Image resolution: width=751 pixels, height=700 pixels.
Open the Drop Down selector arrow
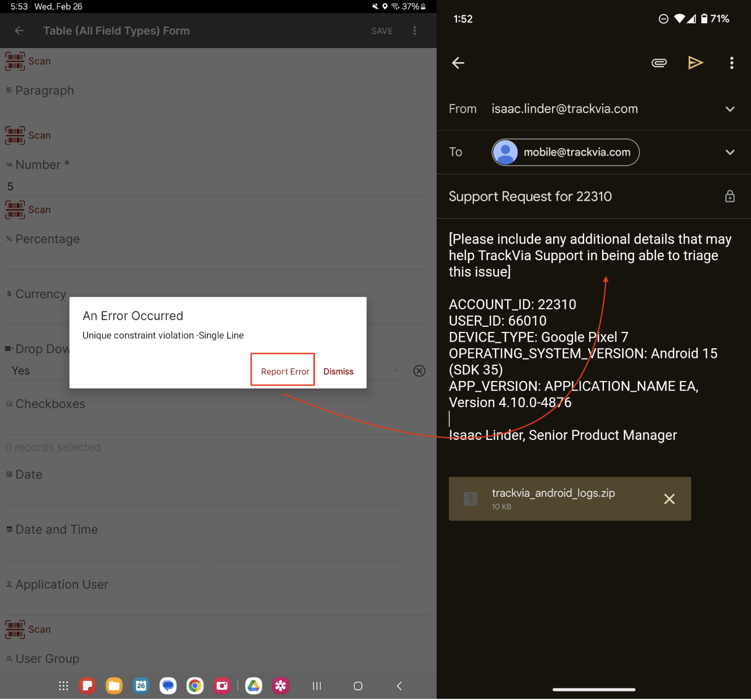(x=396, y=371)
